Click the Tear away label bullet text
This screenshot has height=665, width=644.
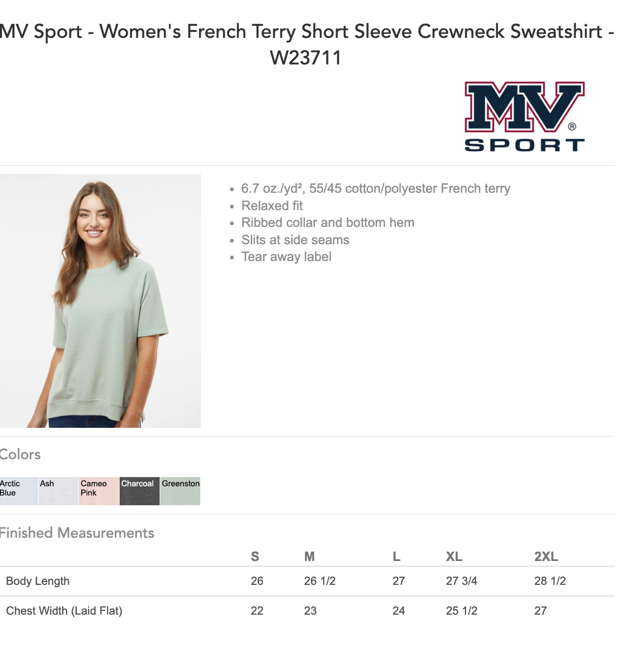coord(286,257)
